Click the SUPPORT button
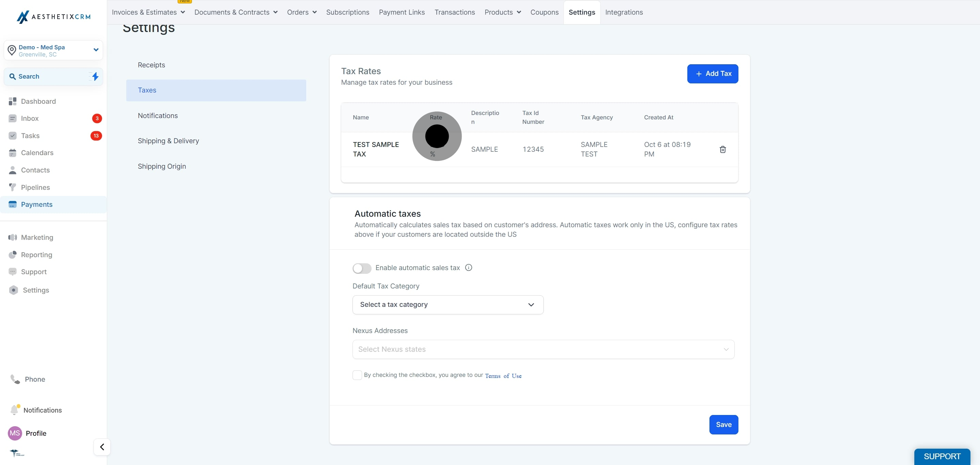The height and width of the screenshot is (465, 980). point(942,456)
